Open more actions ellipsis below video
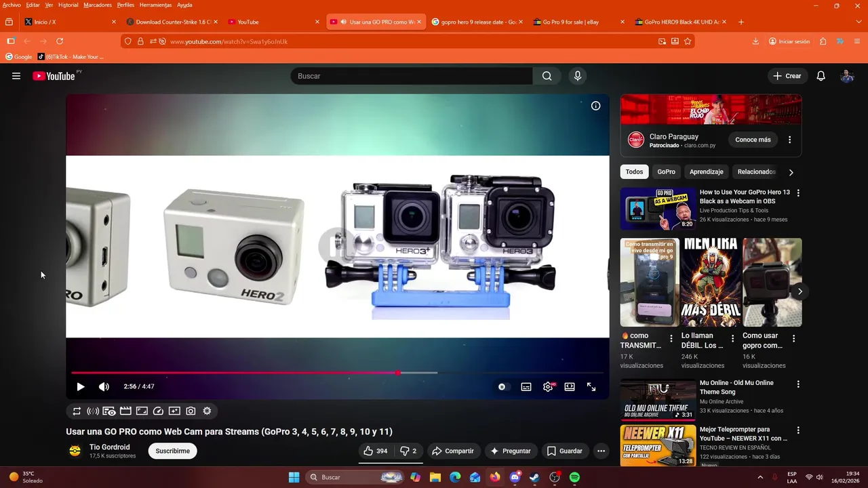The image size is (868, 488). (601, 451)
